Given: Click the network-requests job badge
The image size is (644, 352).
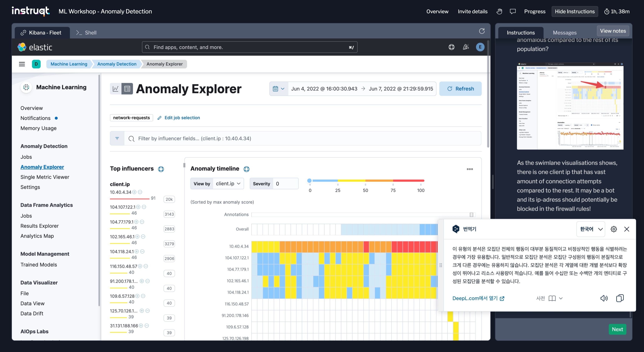Looking at the screenshot, I should (x=131, y=118).
